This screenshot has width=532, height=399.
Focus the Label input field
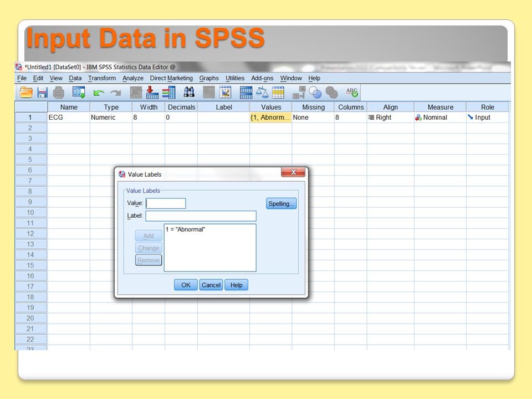click(201, 216)
